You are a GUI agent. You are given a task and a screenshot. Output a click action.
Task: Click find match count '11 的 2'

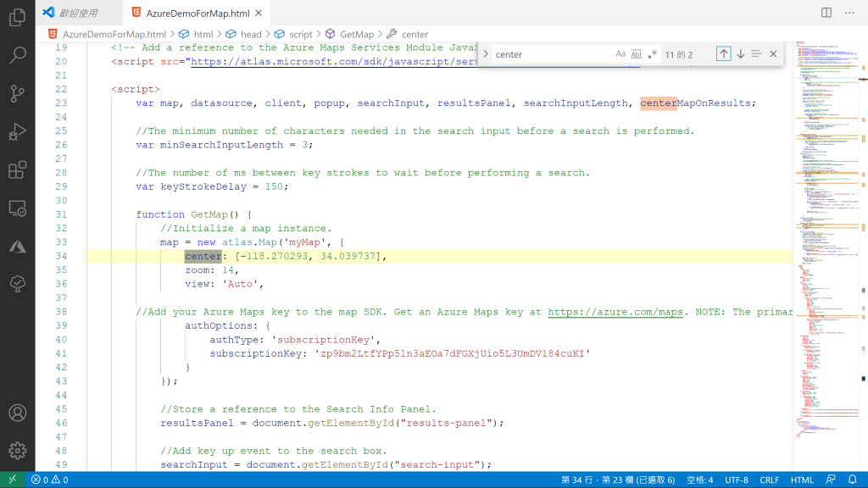pos(679,55)
